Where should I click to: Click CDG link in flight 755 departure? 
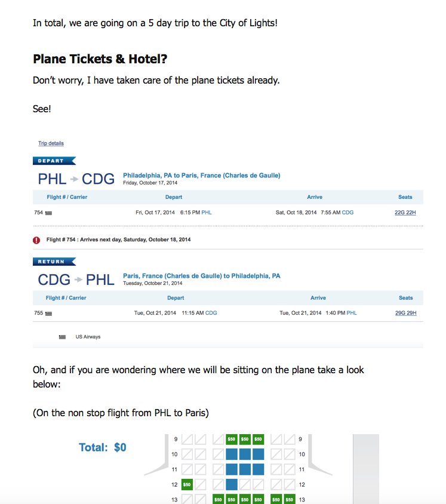click(211, 313)
